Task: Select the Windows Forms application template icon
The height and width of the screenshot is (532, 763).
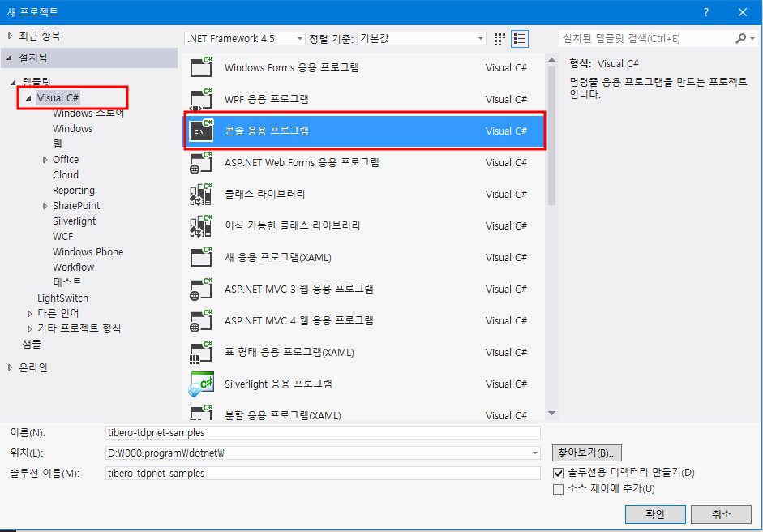Action: pyautogui.click(x=201, y=67)
